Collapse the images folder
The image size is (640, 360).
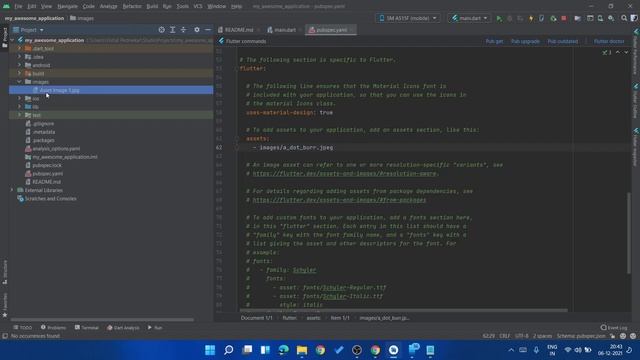point(19,82)
